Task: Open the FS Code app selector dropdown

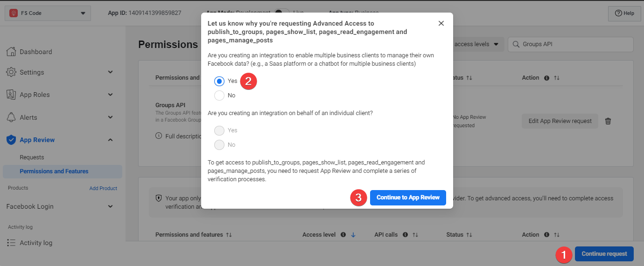Action: [x=48, y=13]
